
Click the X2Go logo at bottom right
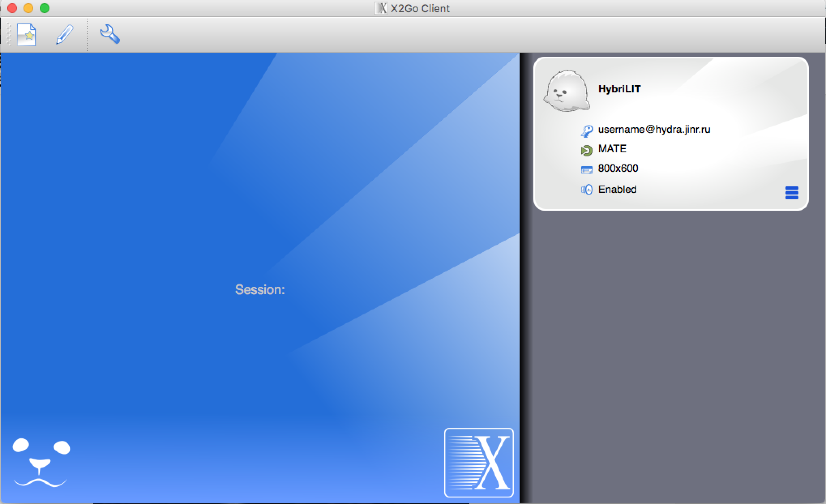pyautogui.click(x=479, y=462)
